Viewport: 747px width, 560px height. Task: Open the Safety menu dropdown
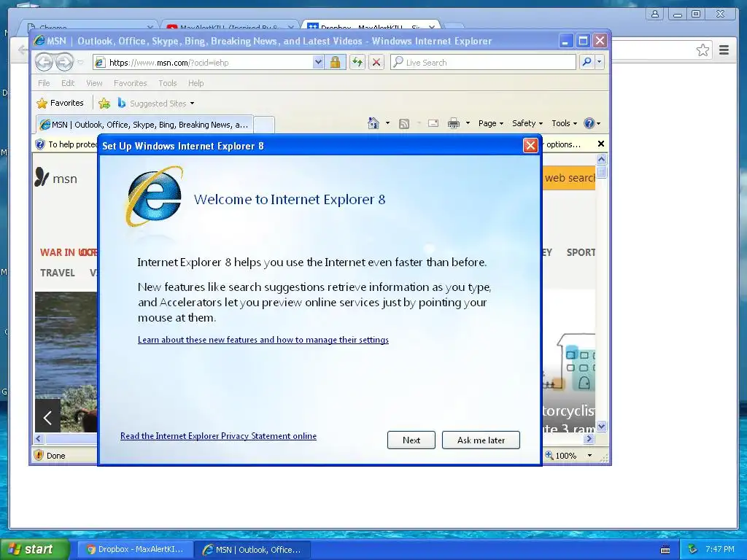(x=527, y=123)
